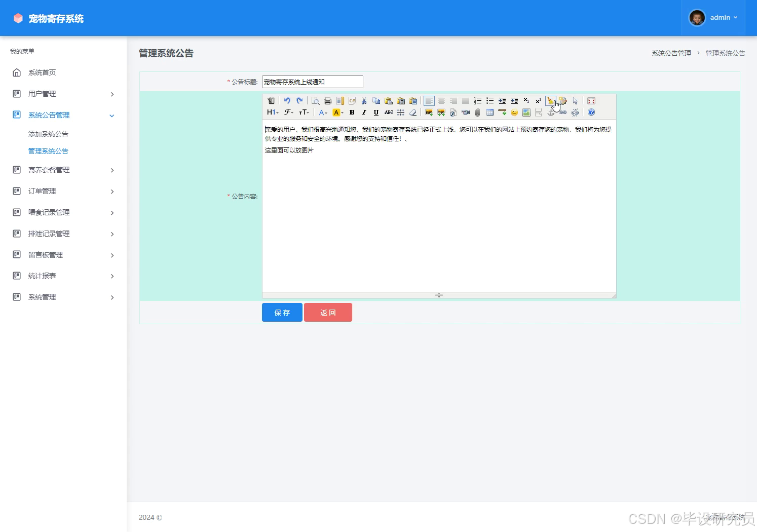Viewport: 757px width, 532px height.
Task: Insert a template via the template icon
Action: click(340, 101)
